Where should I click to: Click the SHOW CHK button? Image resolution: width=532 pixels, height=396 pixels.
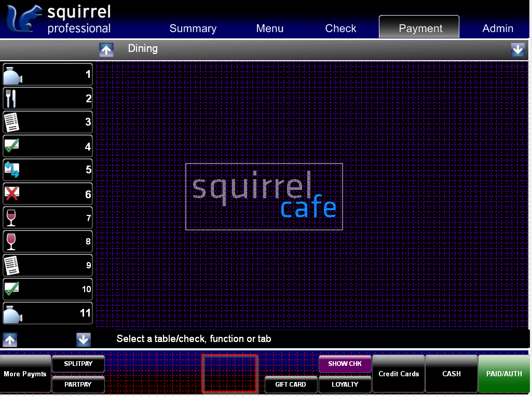point(345,364)
